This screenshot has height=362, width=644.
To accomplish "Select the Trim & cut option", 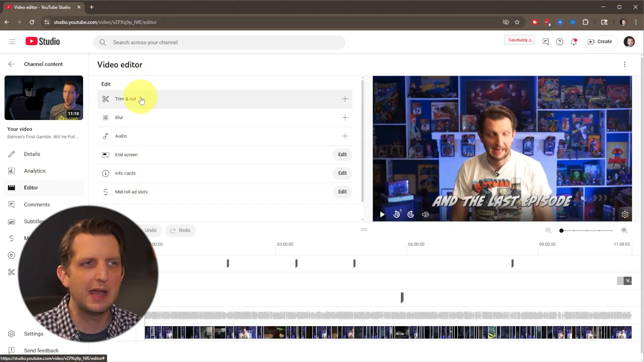I will (x=225, y=99).
